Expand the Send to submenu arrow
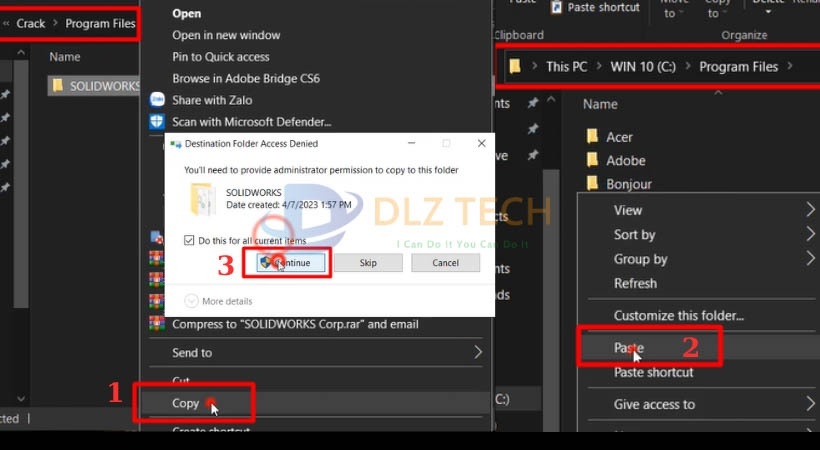The height and width of the screenshot is (450, 820). 477,352
